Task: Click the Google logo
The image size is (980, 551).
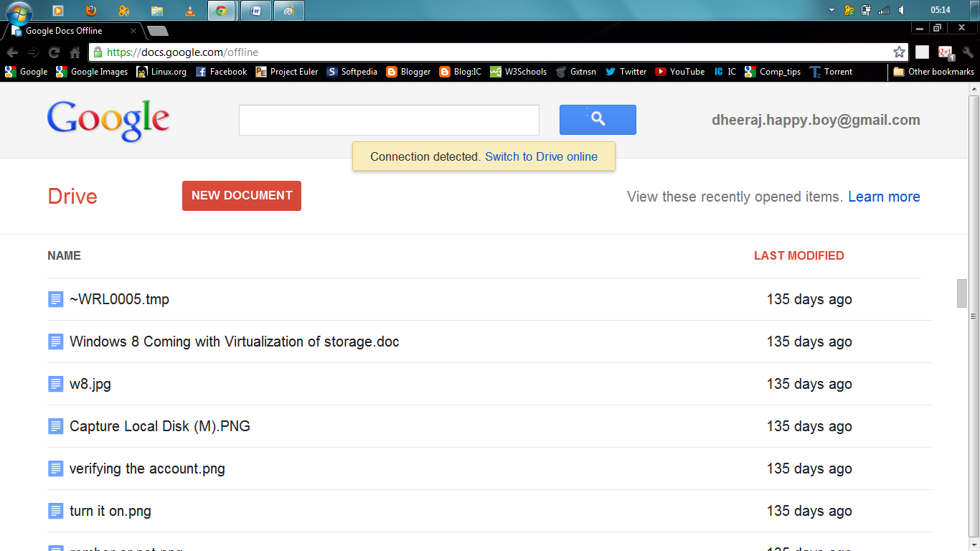Action: pos(108,121)
